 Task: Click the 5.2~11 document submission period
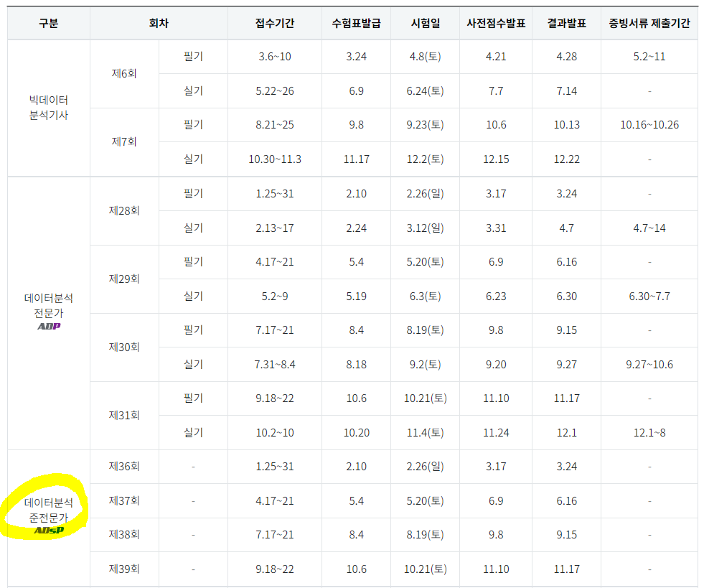[649, 57]
